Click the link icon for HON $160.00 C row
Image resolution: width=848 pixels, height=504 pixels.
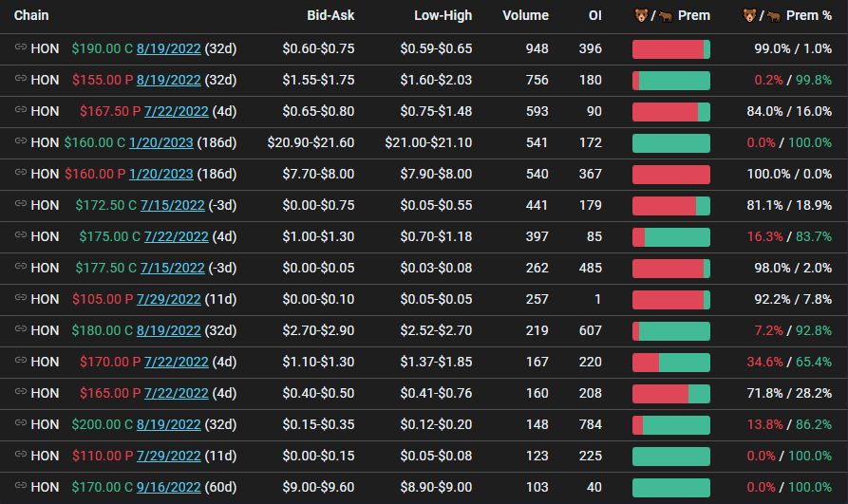pos(21,141)
